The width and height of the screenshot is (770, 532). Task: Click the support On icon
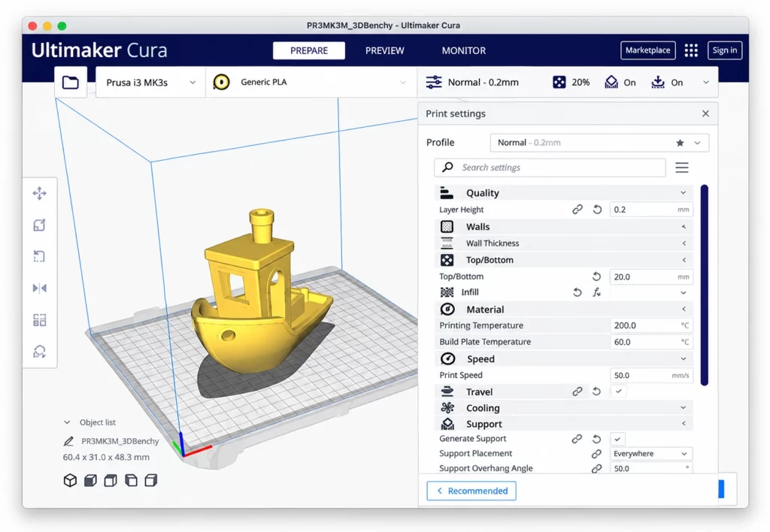click(611, 82)
